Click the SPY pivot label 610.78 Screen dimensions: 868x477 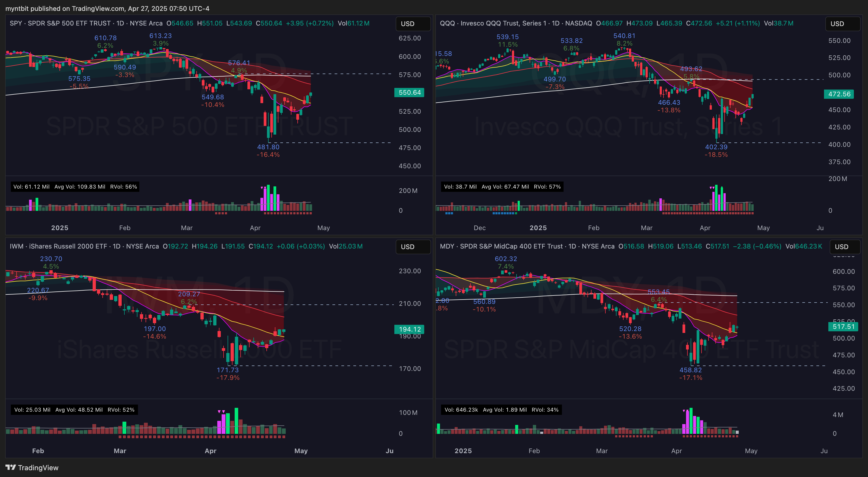(x=105, y=38)
